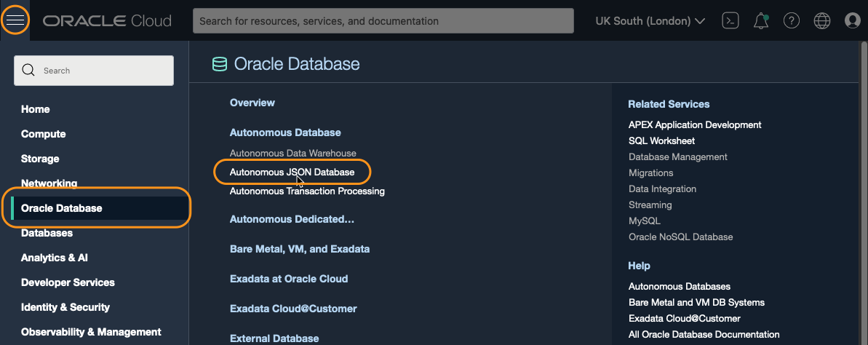Click the Autonomous Dedicated… heading link
This screenshot has height=345, width=868.
coord(292,219)
